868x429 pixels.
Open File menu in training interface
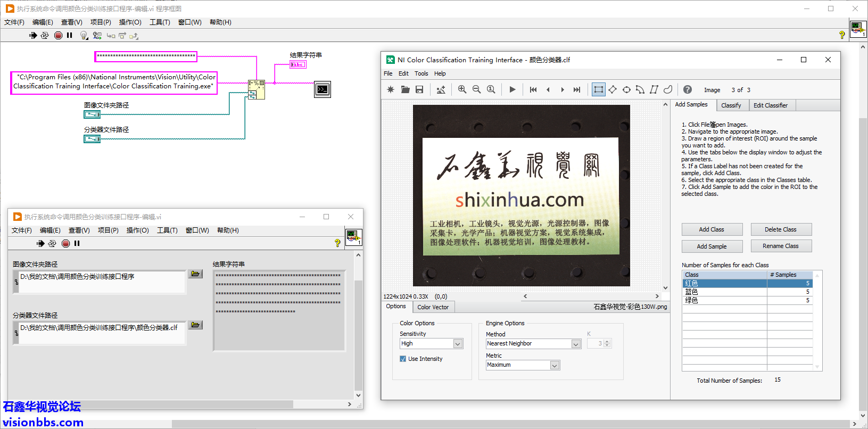click(388, 73)
